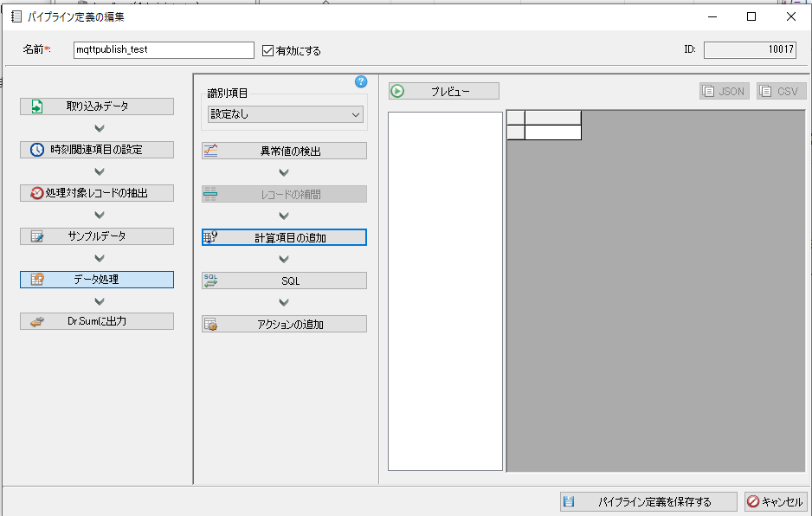Select the 取り込みデータ step
This screenshot has height=516, width=812.
point(97,106)
